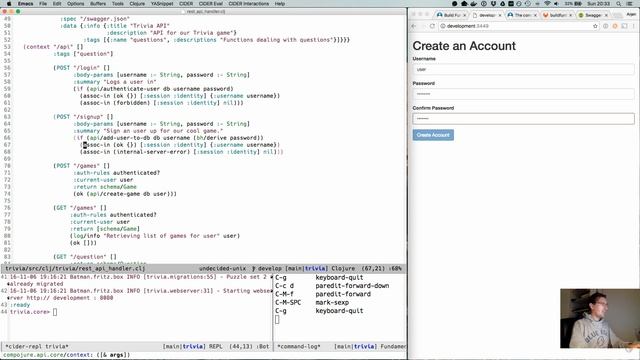640x360 pixels.
Task: Go back in the browser
Action: coord(413,26)
